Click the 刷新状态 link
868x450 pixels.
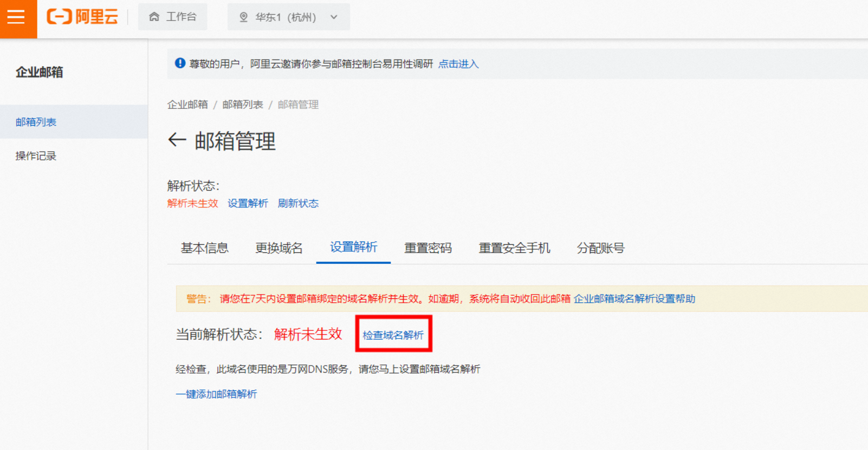pyautogui.click(x=298, y=204)
